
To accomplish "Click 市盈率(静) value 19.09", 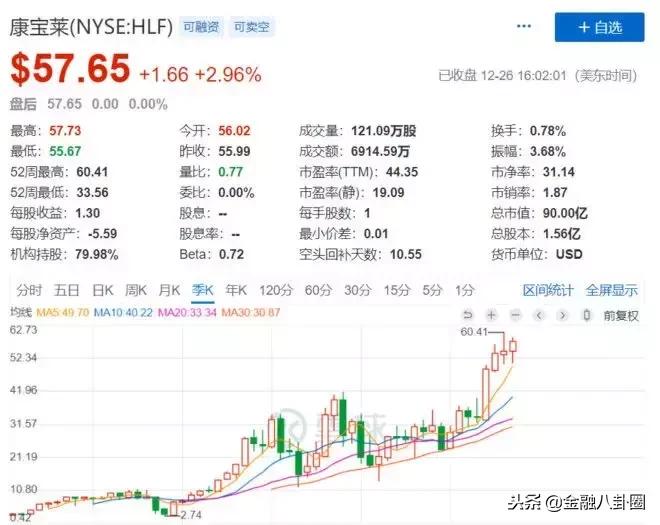I will [x=389, y=192].
